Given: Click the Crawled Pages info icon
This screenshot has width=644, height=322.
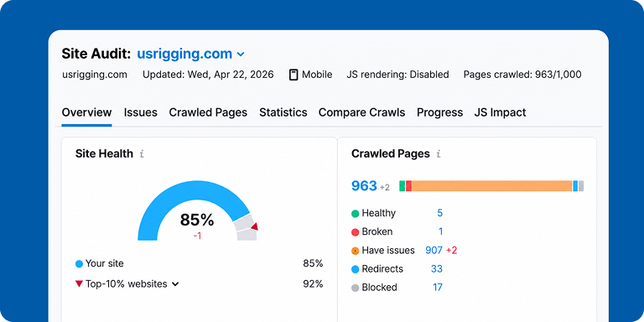Looking at the screenshot, I should click(x=439, y=154).
